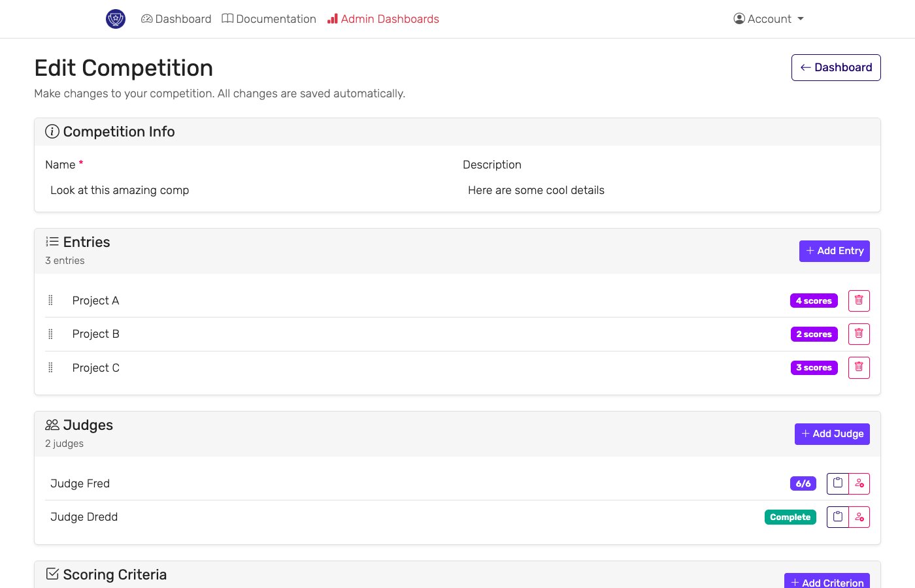Remove Judge Dredd using the person-x icon

(x=859, y=517)
